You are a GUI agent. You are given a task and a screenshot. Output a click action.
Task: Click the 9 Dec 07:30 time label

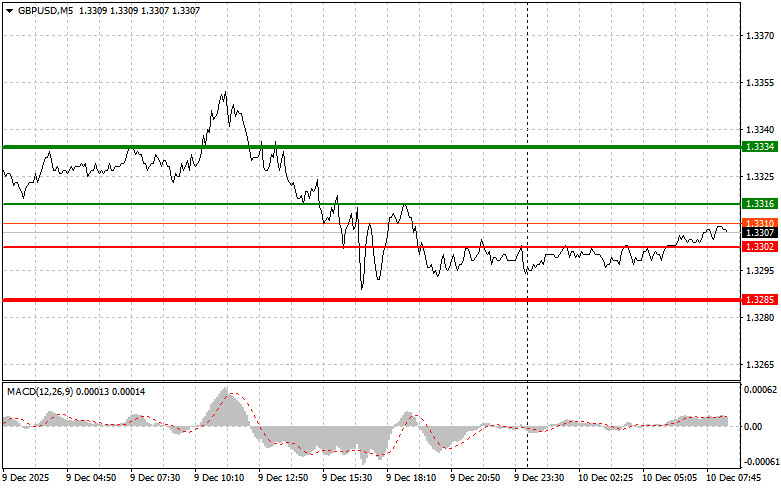tap(155, 478)
